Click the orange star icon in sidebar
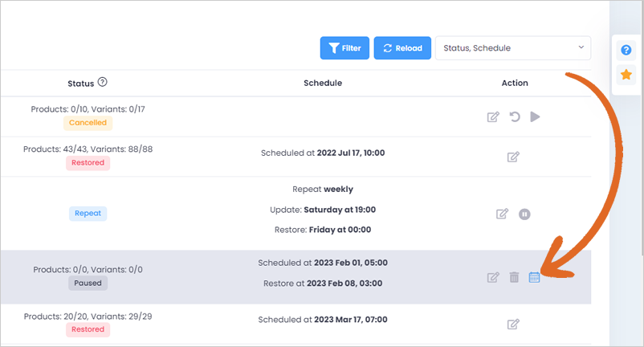 click(626, 75)
